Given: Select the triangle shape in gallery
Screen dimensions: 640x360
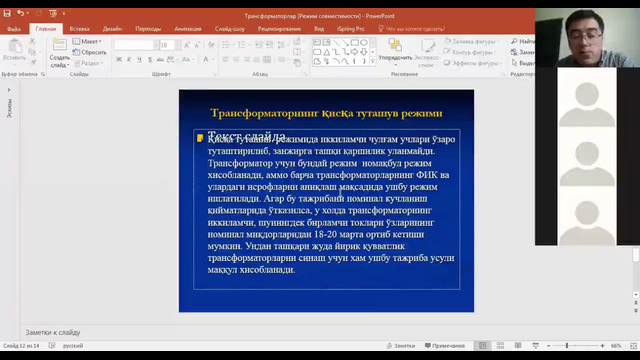Looking at the screenshot, I should coord(327,52).
